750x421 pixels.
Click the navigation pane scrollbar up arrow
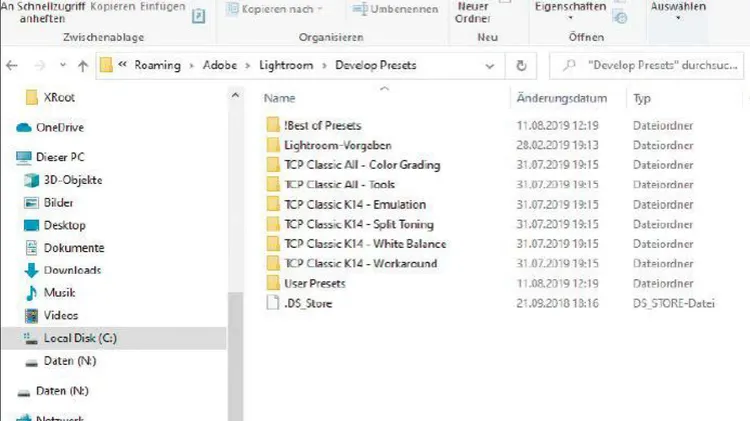[x=235, y=95]
